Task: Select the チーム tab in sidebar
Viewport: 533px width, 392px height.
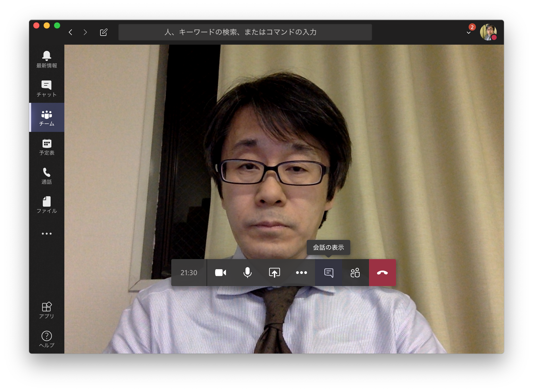Action: [x=47, y=118]
